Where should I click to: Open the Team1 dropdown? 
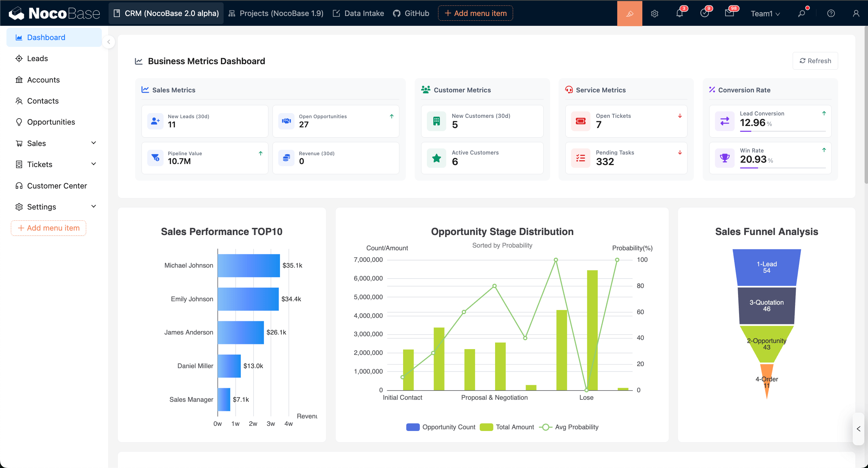pyautogui.click(x=765, y=13)
